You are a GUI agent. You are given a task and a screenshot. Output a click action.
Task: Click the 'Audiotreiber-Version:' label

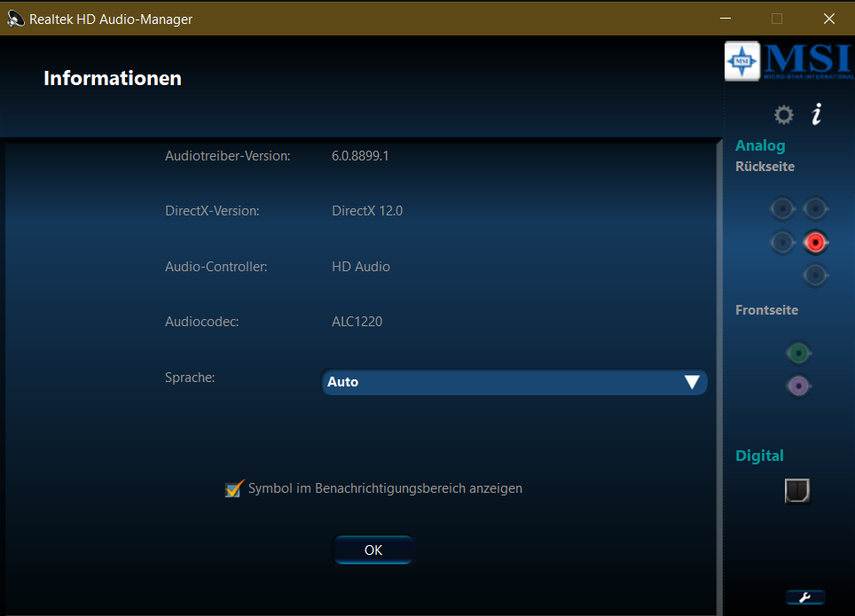pos(228,156)
